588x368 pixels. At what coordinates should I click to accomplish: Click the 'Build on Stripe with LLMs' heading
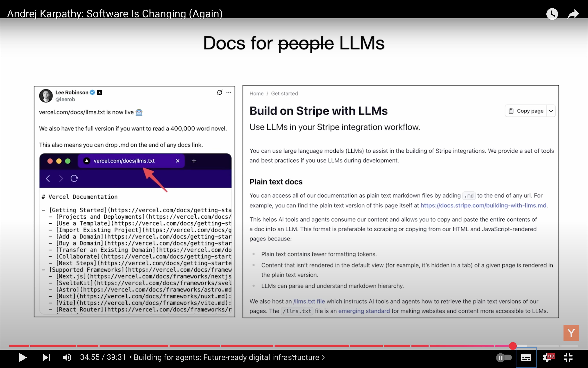318,111
